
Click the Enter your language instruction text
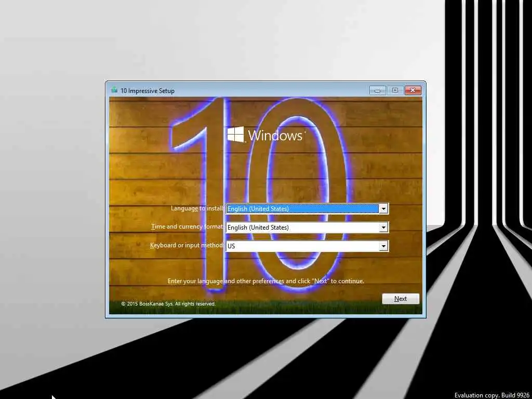click(265, 281)
